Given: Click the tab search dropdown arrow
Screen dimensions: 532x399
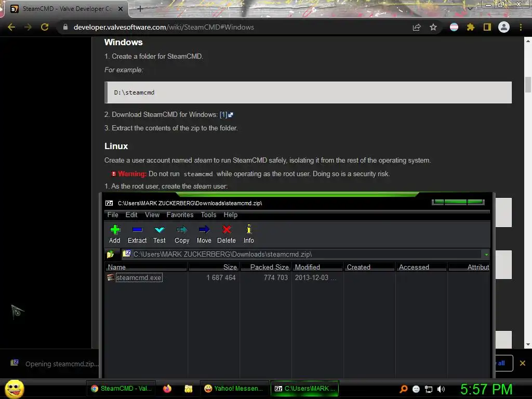Looking at the screenshot, I should click(470, 8).
